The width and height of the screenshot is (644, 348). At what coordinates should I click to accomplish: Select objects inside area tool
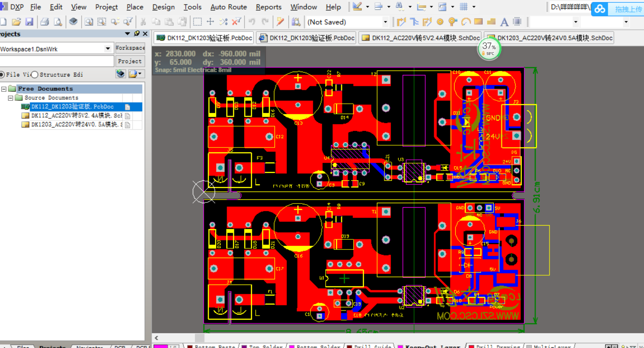pos(197,22)
